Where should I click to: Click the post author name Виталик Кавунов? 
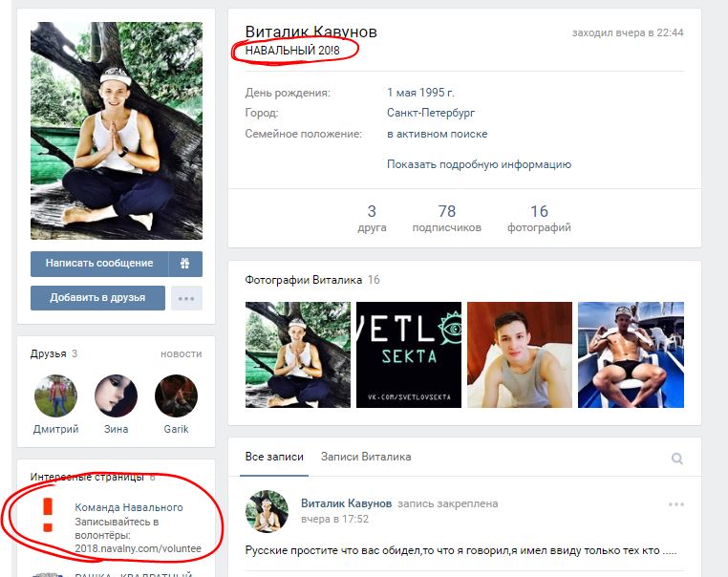click(x=347, y=503)
